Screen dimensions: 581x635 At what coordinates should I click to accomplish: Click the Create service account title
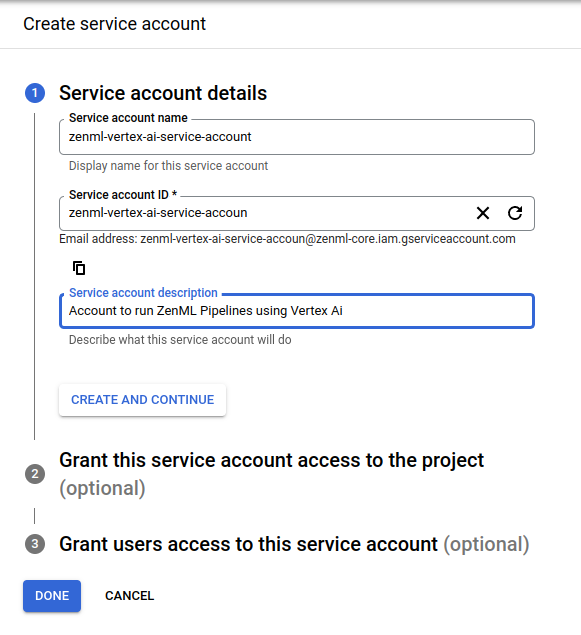click(115, 24)
